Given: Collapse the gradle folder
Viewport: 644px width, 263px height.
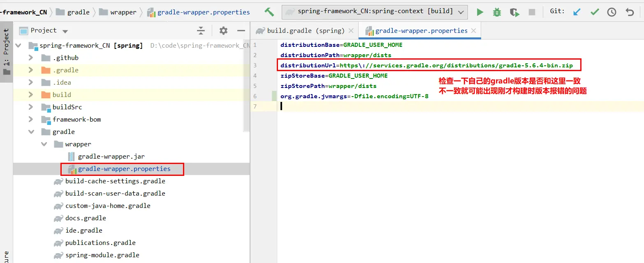Looking at the screenshot, I should coord(31,131).
